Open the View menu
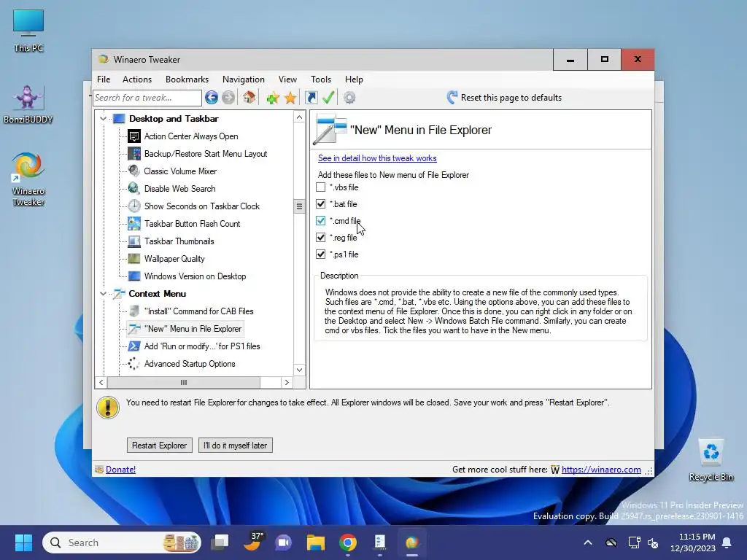Image resolution: width=747 pixels, height=560 pixels. (x=287, y=79)
